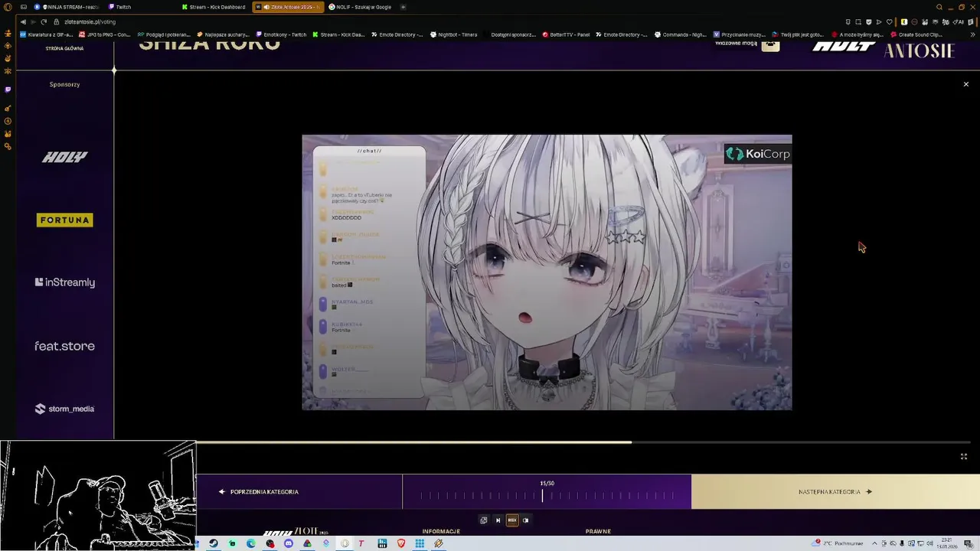This screenshot has width=980, height=551.
Task: Open Discord from the taskbar
Action: 289,543
